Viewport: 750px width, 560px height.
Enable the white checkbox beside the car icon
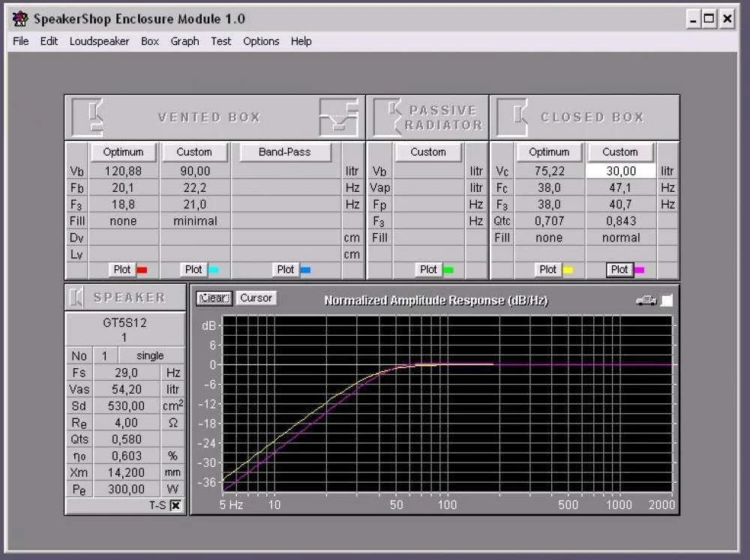click(666, 300)
